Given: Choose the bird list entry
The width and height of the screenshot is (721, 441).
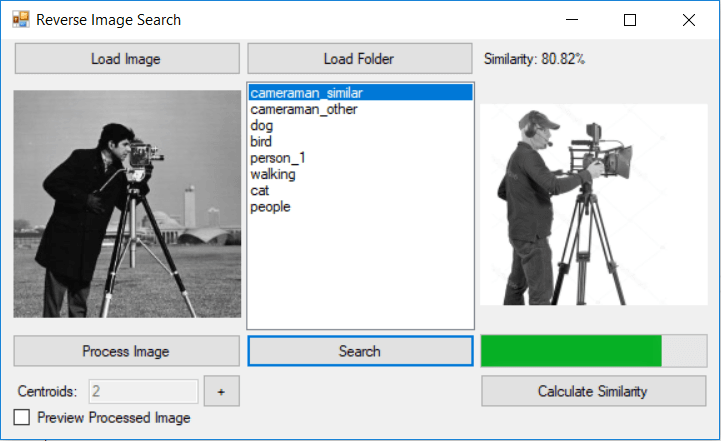Looking at the screenshot, I should click(261, 142).
